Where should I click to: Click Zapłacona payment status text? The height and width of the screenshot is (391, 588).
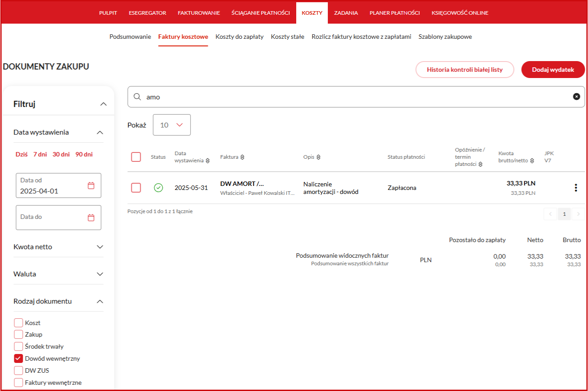(x=402, y=188)
